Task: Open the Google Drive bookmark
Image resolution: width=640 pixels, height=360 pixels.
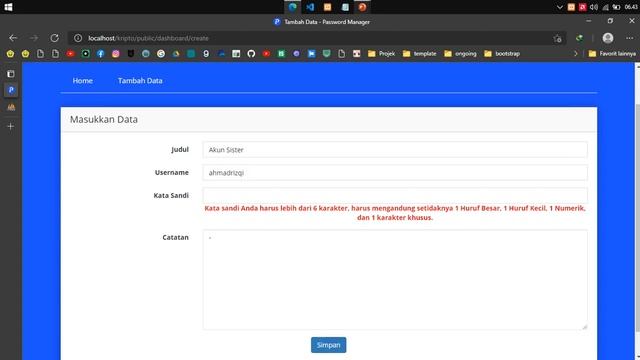Action: tap(176, 53)
